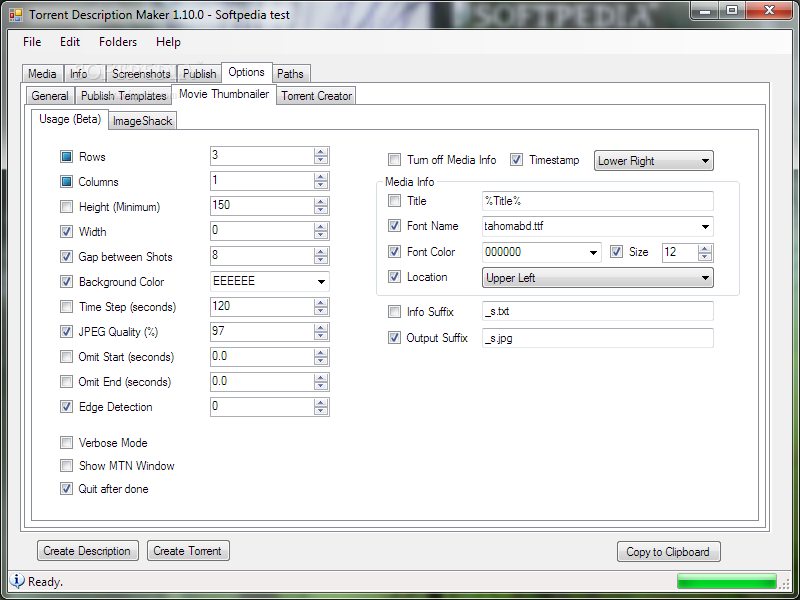The image size is (800, 600).
Task: Toggle Background Color checkbox
Action: pyautogui.click(x=66, y=281)
